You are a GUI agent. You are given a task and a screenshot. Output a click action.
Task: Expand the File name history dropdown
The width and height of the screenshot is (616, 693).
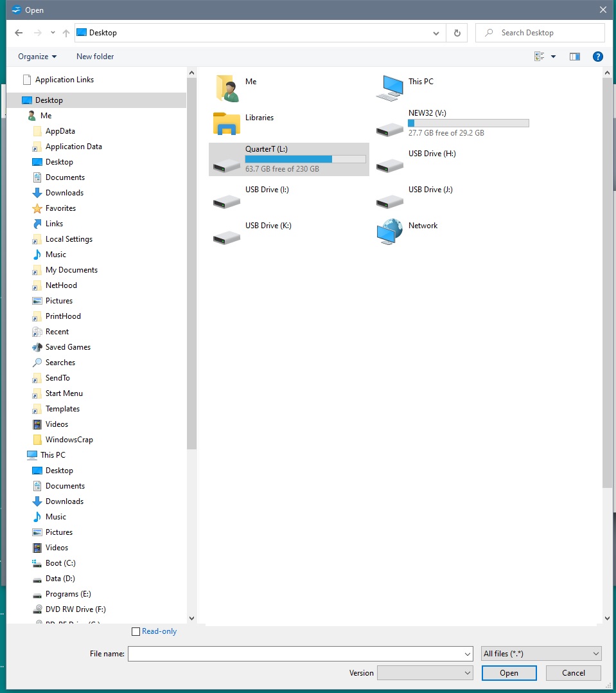tap(468, 654)
